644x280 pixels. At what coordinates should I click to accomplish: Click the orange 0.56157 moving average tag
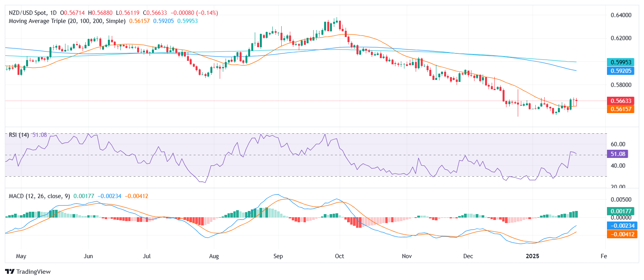click(620, 109)
